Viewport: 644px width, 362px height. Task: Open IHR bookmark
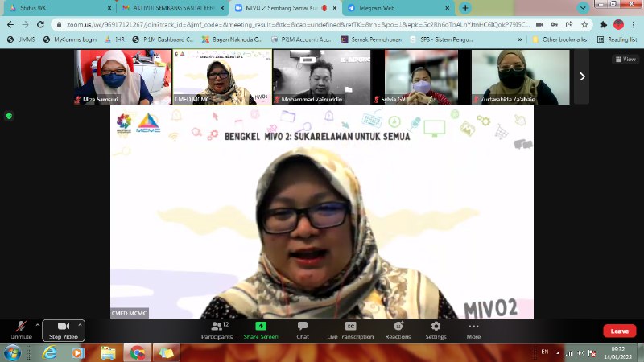[x=114, y=39]
